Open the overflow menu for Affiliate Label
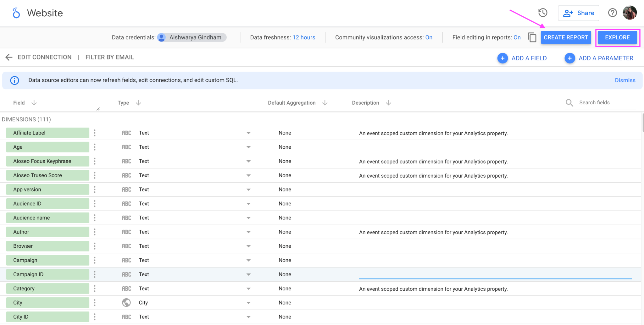Viewport: 644px width, 325px height. tap(94, 133)
